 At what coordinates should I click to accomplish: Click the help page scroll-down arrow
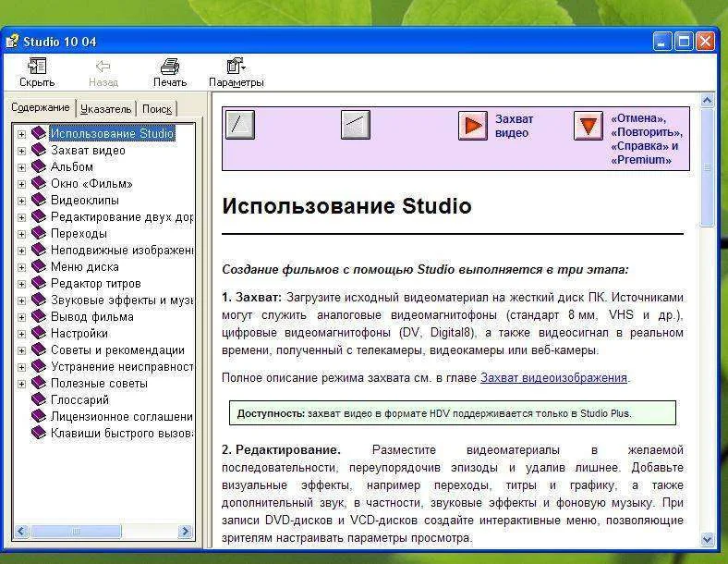(x=707, y=539)
